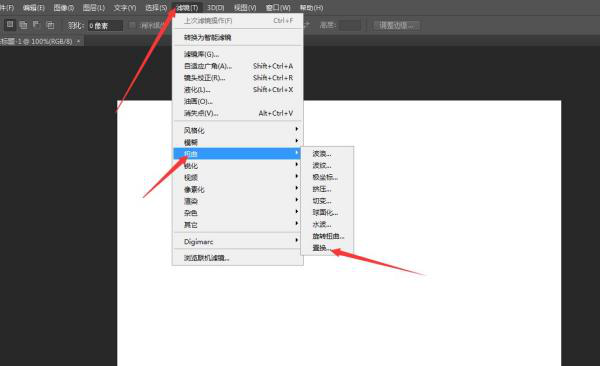Open the 图像(I) menu
This screenshot has height=366, width=600.
click(x=64, y=8)
